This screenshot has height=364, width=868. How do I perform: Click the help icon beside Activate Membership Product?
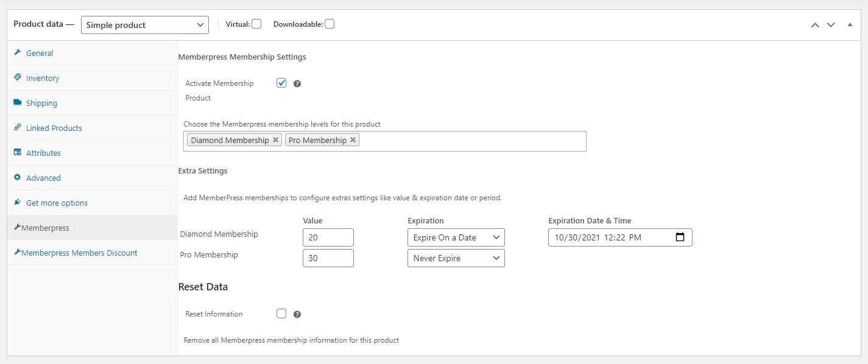coord(297,84)
